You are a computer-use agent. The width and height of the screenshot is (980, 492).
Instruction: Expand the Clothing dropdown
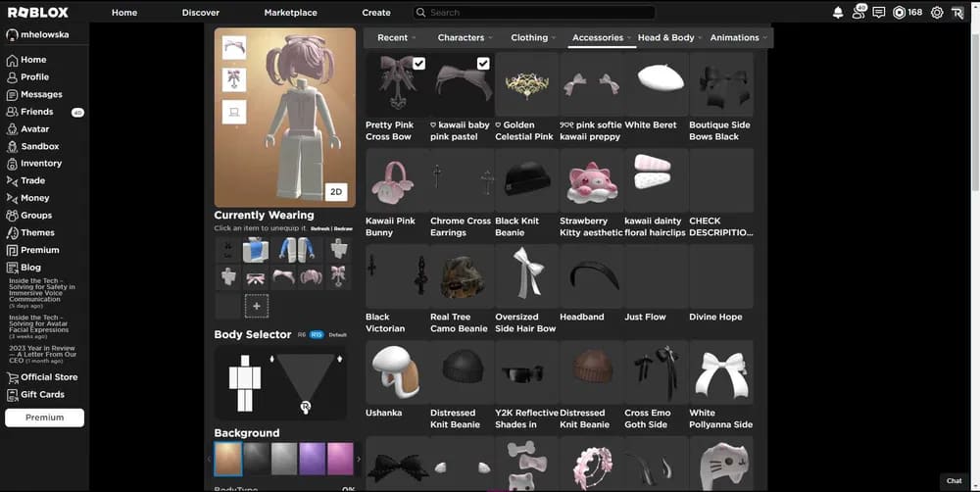[x=534, y=37]
